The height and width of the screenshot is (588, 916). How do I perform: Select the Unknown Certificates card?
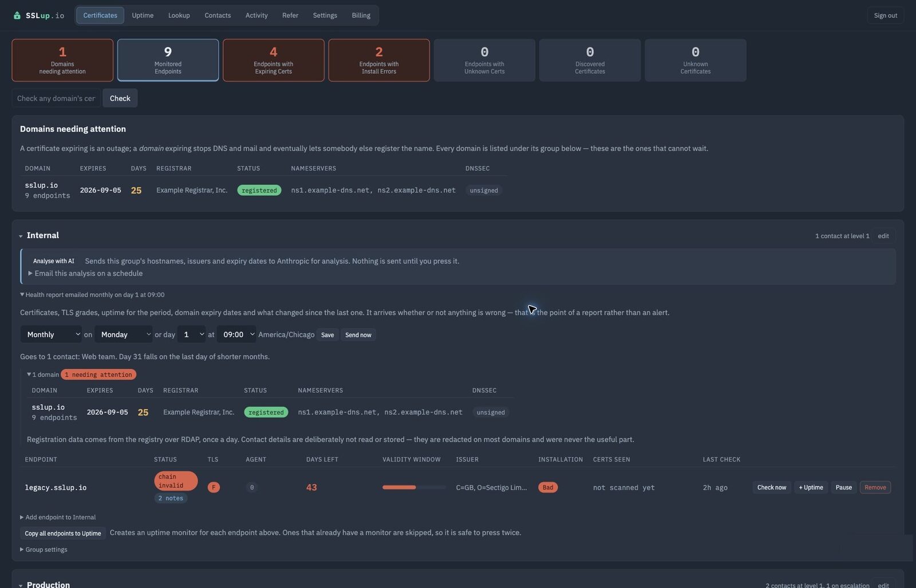695,60
